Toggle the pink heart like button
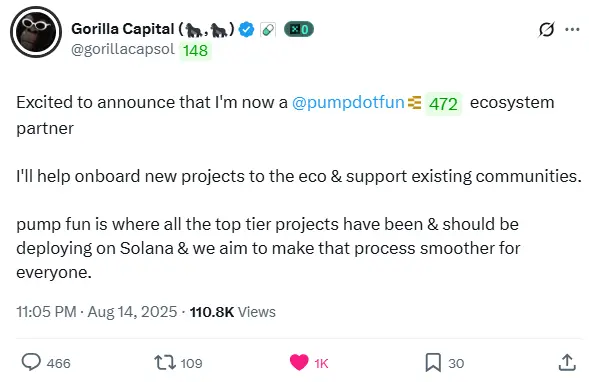The height and width of the screenshot is (382, 589). 299,362
